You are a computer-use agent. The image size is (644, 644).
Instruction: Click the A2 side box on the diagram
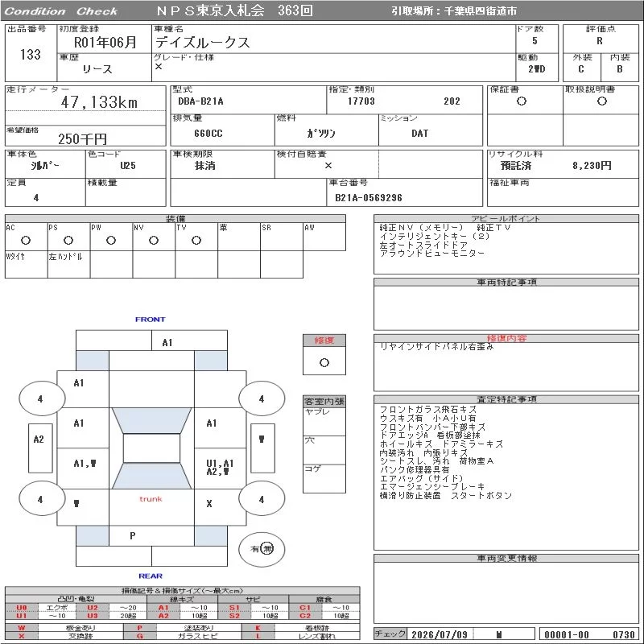click(x=40, y=448)
